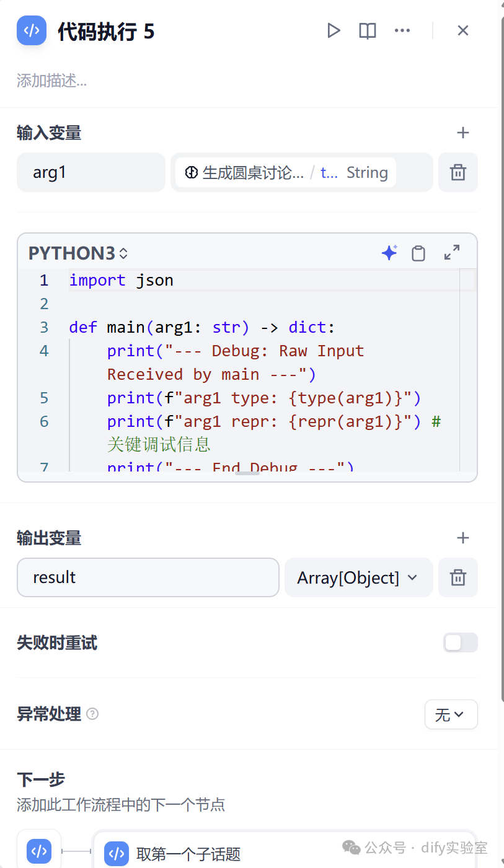Open the exception handling 无 dropdown
504x868 pixels.
(x=451, y=714)
